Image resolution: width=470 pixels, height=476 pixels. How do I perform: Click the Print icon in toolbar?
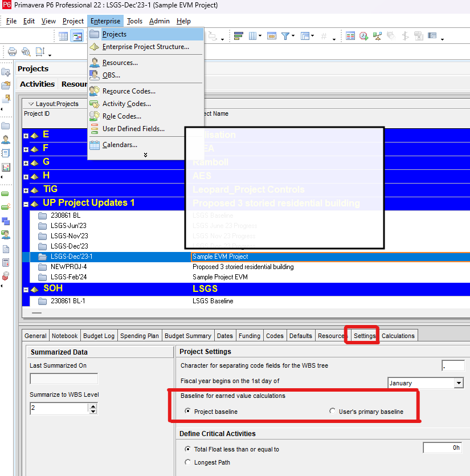click(x=11, y=52)
